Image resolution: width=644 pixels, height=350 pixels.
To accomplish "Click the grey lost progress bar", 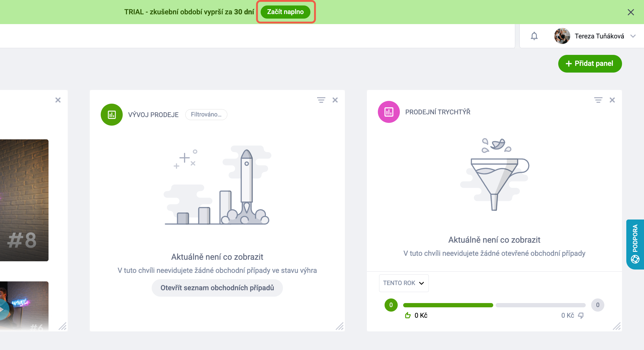I will pos(541,305).
